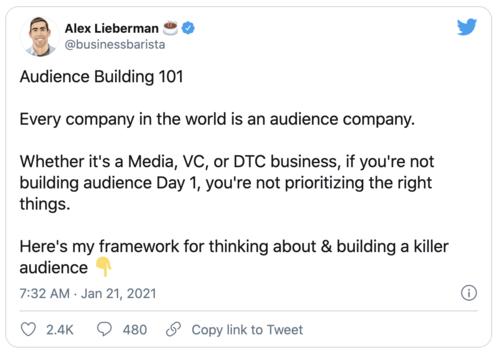
Task: Click the Audience Building 101 heading text
Action: click(101, 77)
